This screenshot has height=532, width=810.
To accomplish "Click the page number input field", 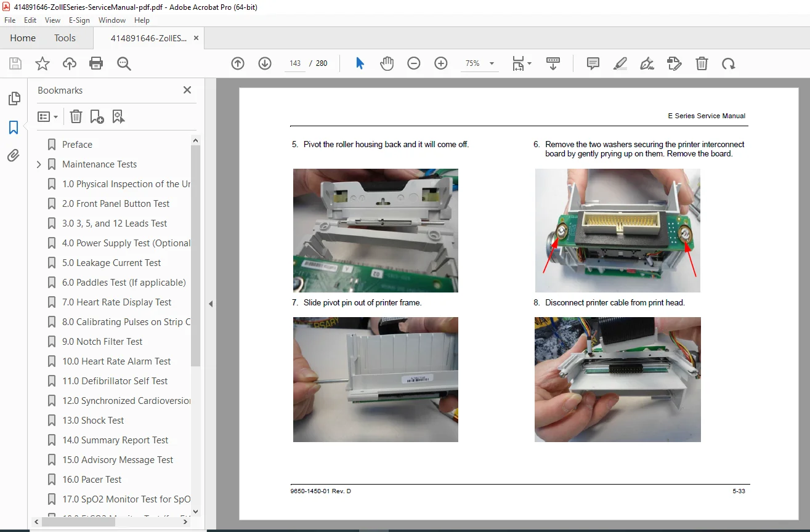I will point(295,63).
